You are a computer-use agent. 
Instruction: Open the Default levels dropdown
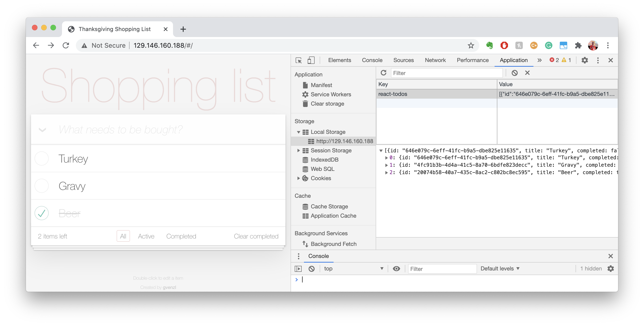pyautogui.click(x=500, y=269)
